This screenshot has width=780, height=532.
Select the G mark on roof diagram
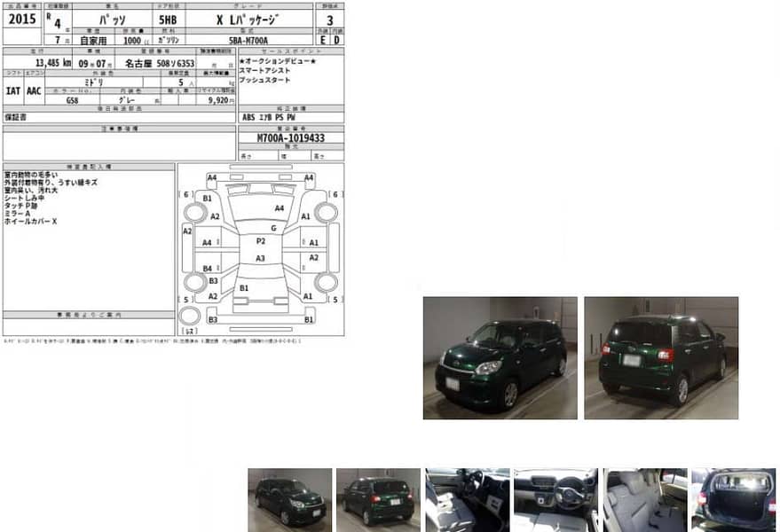pos(274,226)
